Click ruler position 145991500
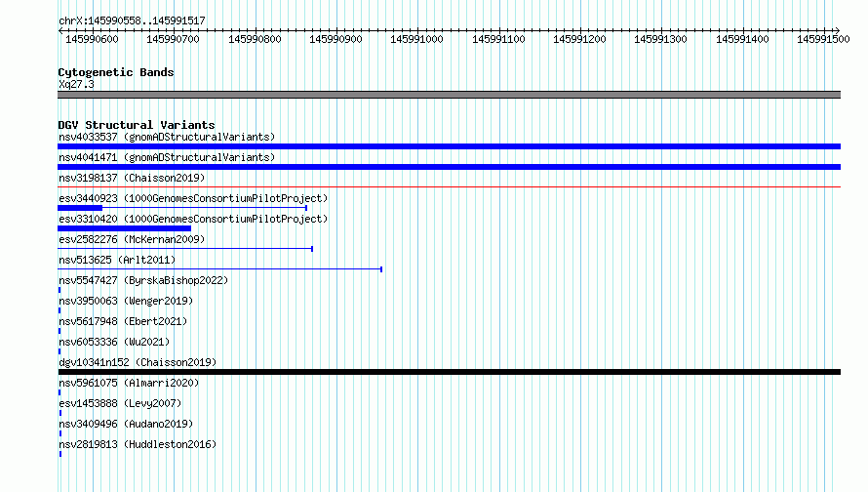The width and height of the screenshot is (868, 492). (823, 39)
